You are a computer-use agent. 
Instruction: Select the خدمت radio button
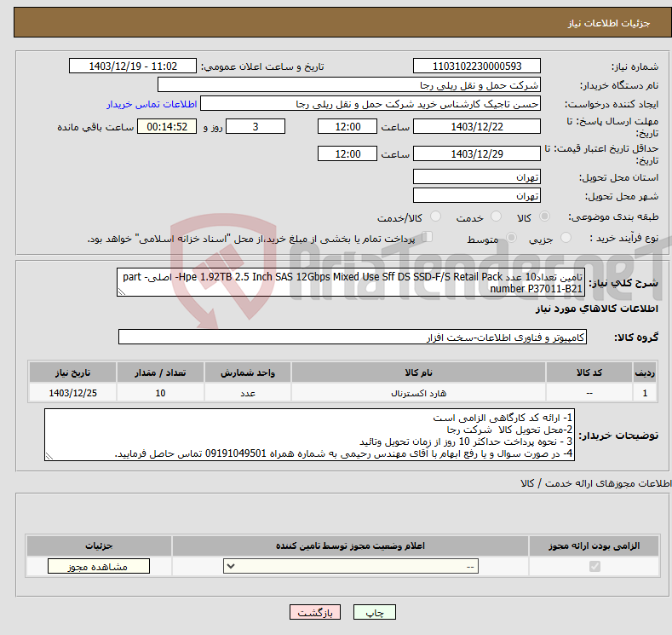(496, 216)
